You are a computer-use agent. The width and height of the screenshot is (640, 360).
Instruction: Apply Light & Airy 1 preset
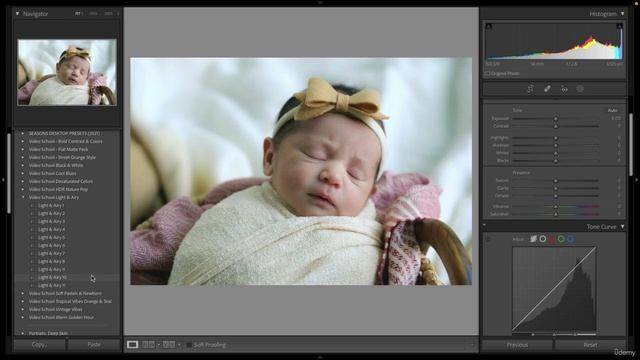[51, 205]
